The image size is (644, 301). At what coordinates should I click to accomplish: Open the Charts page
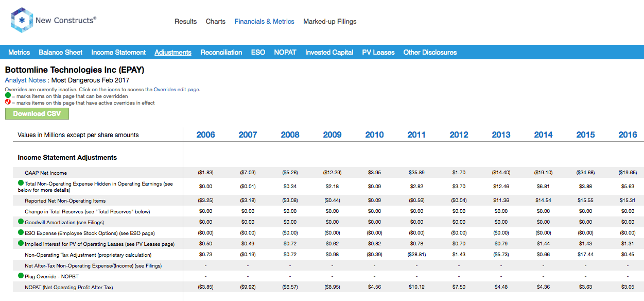pos(216,22)
